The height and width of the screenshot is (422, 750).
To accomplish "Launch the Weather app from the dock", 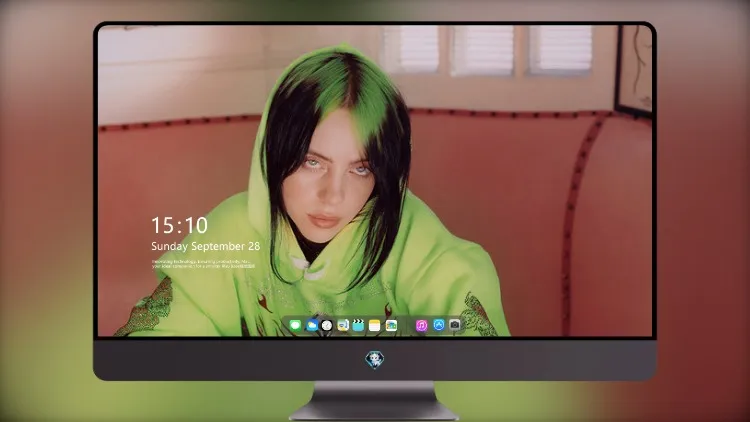I will point(312,326).
